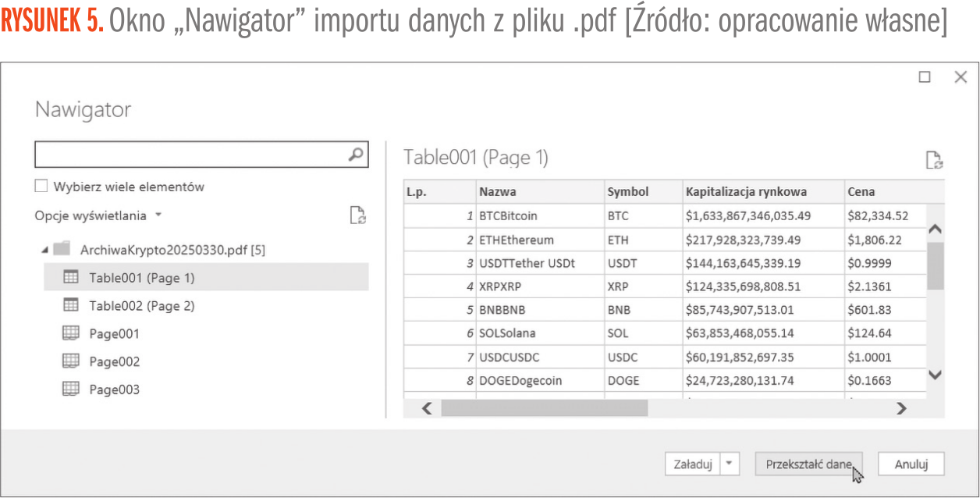
Task: Enable the Wybierz wiele elementów checkbox
Action: tap(41, 187)
